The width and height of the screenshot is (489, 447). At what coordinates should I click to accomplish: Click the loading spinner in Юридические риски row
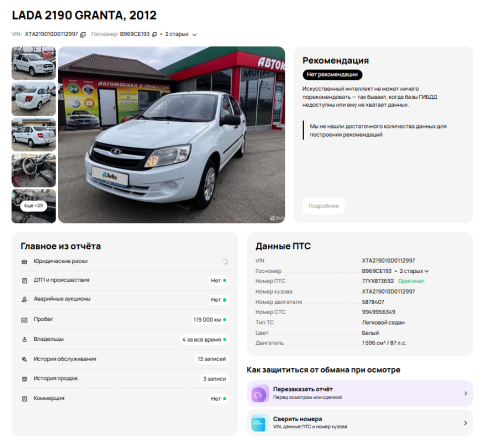[x=225, y=262]
